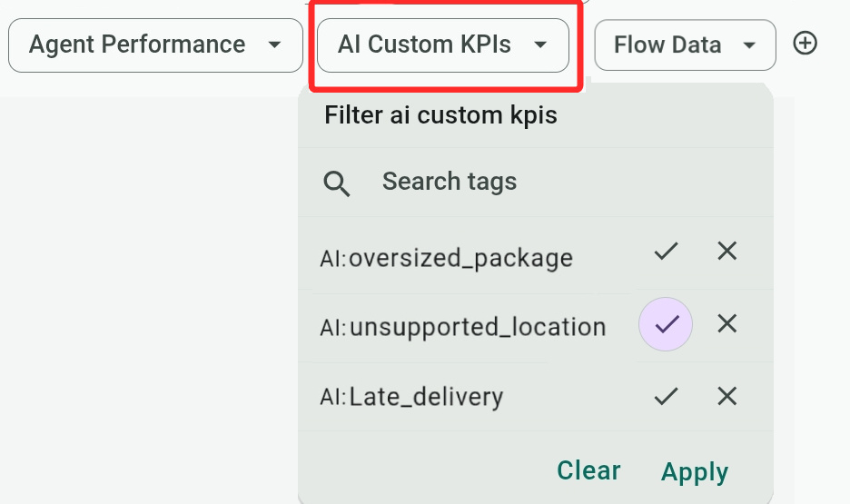
Task: Open the Agent Performance dropdown
Action: [155, 45]
